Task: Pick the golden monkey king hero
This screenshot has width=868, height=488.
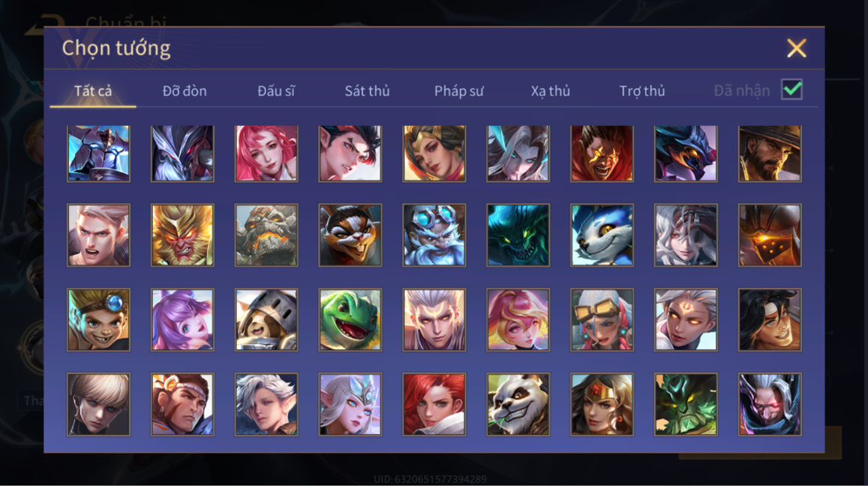Action: [x=183, y=235]
